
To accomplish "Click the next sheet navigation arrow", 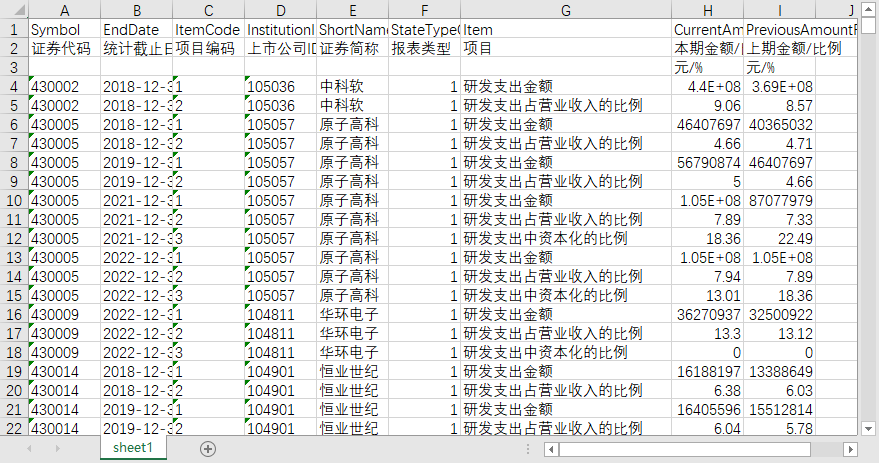I will point(57,448).
